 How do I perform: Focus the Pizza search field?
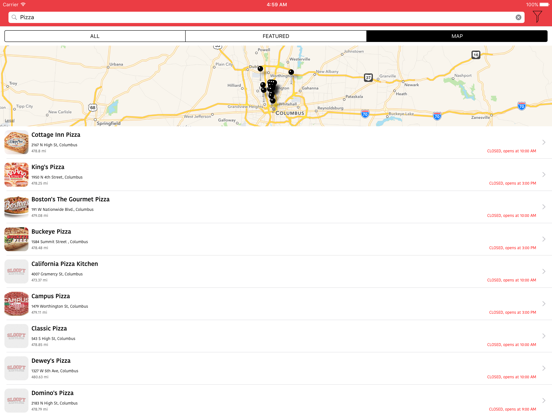[266, 17]
